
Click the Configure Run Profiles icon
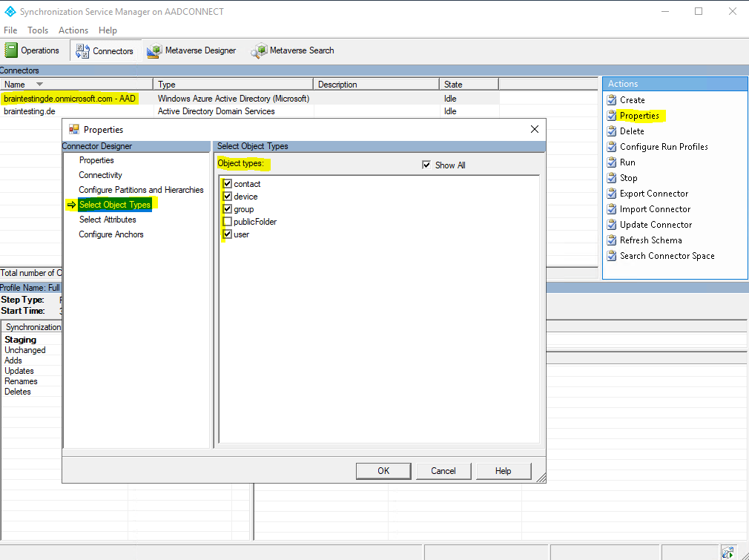pyautogui.click(x=612, y=147)
